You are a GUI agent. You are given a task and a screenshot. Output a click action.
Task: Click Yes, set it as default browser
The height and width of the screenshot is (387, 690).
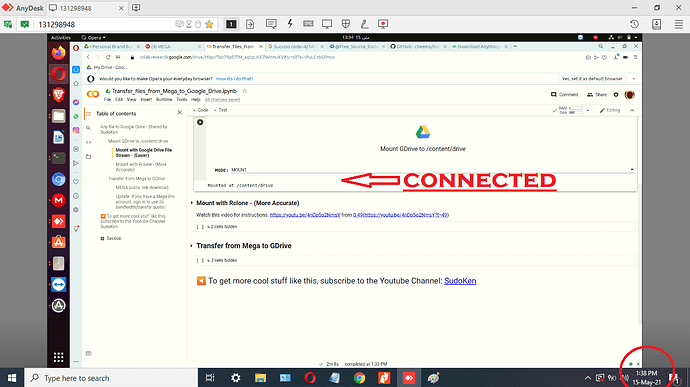592,79
